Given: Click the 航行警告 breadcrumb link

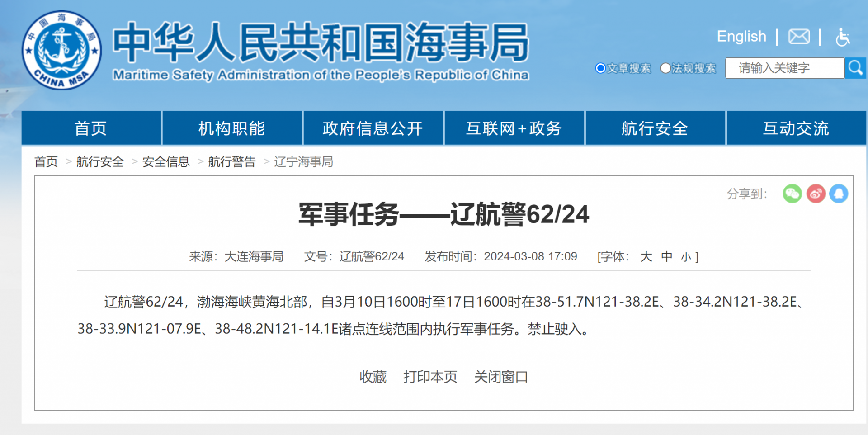Looking at the screenshot, I should coord(232,162).
